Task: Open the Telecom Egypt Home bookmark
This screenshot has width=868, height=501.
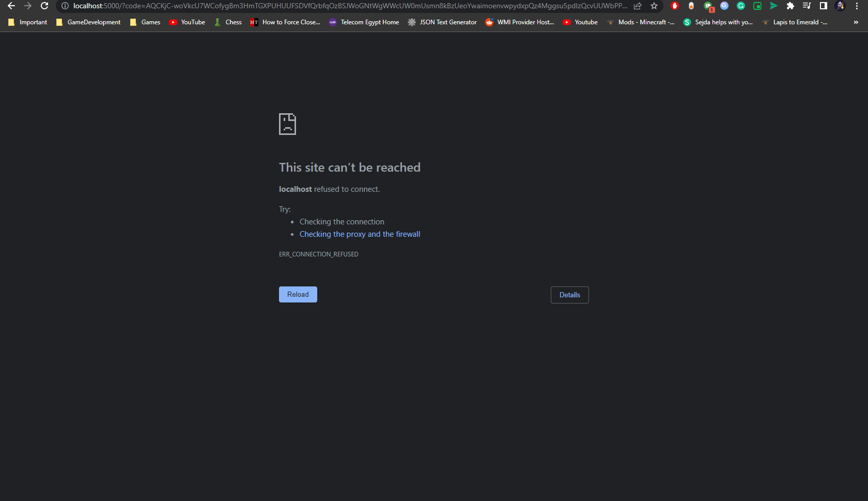Action: pos(364,22)
